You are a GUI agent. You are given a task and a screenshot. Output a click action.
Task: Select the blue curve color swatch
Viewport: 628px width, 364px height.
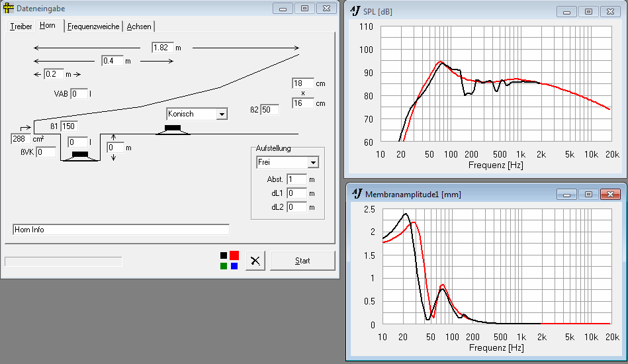[x=234, y=266]
